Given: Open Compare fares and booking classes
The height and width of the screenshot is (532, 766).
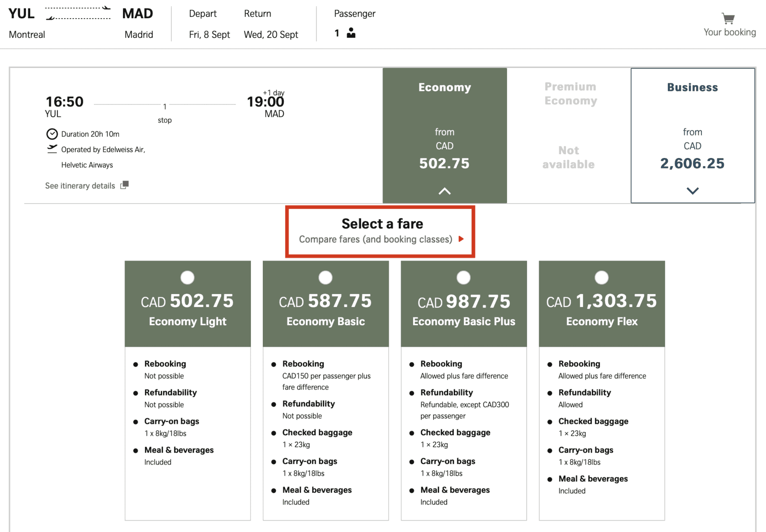Looking at the screenshot, I should [376, 239].
